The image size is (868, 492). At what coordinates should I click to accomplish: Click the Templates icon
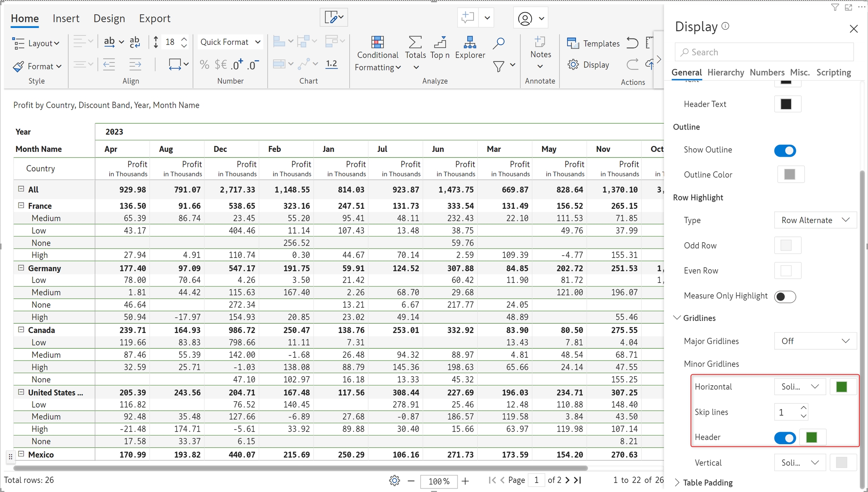(x=573, y=43)
